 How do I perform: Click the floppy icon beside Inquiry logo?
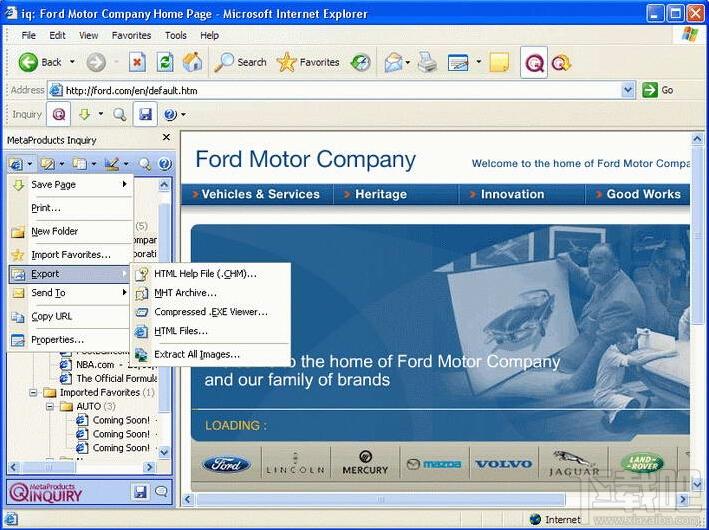(x=140, y=491)
